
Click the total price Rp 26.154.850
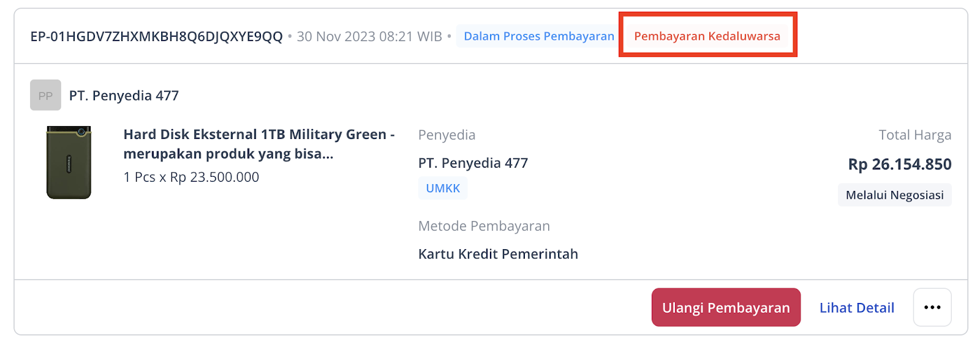click(900, 164)
